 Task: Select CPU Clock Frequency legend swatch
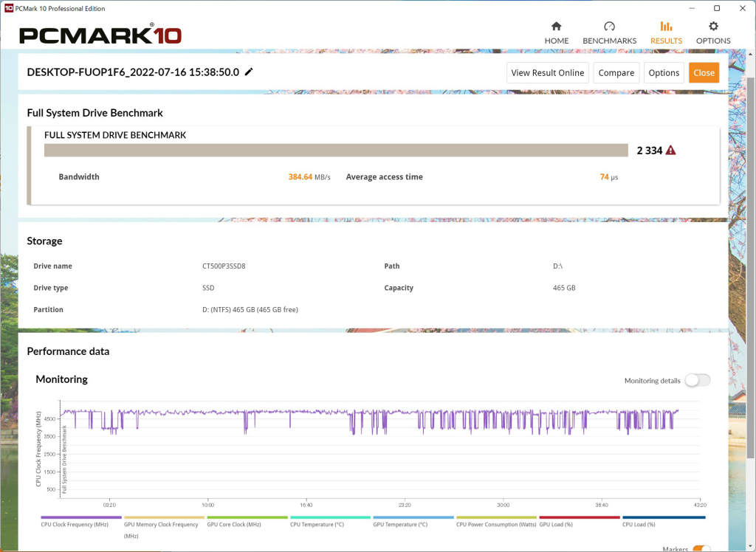click(81, 517)
